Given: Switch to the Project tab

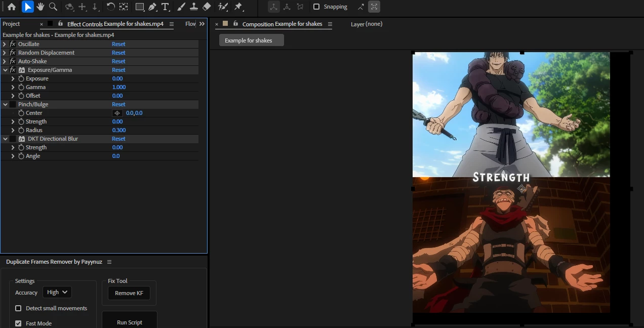Looking at the screenshot, I should tap(11, 24).
